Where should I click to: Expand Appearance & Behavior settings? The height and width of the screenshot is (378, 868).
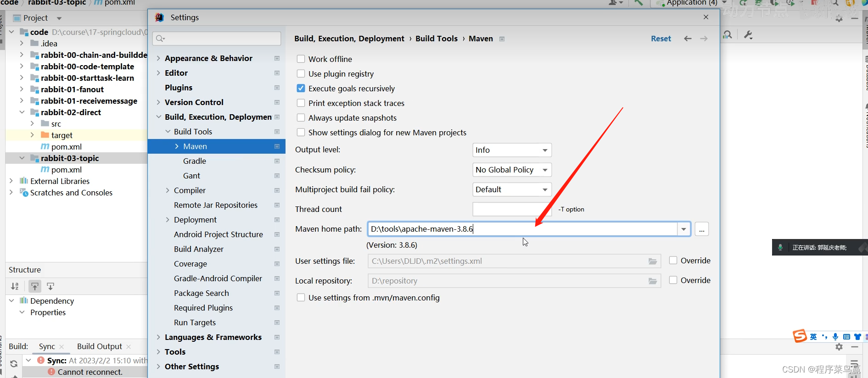[x=158, y=58]
